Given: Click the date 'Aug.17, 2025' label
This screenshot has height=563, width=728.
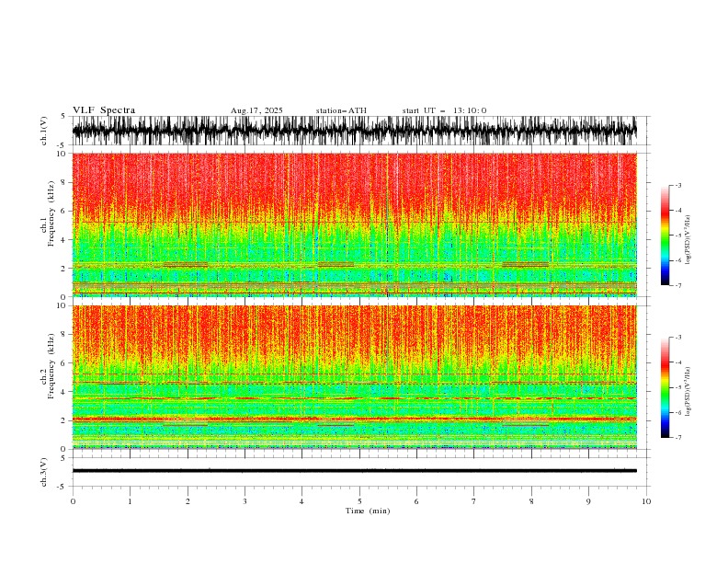Looking at the screenshot, I should pos(256,110).
